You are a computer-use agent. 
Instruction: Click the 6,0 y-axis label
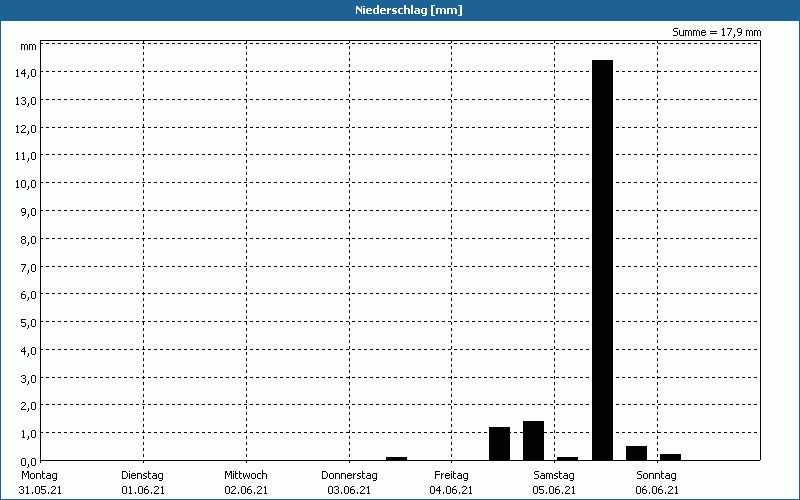pyautogui.click(x=28, y=295)
